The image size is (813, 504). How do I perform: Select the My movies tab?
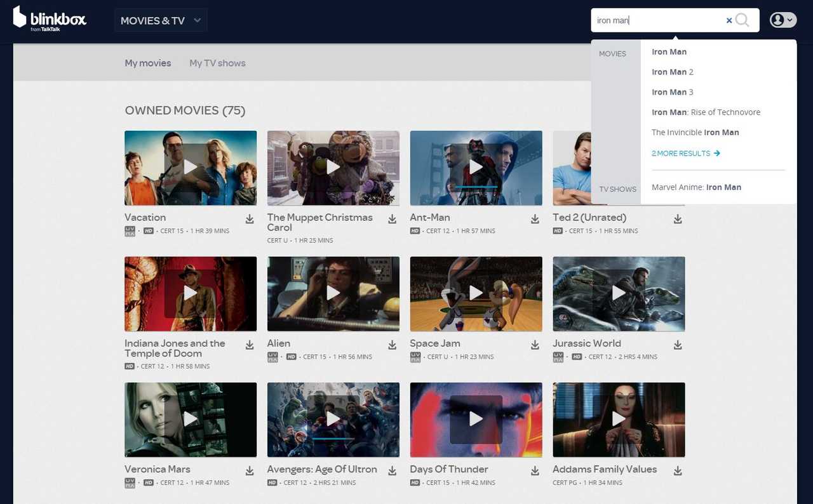point(147,63)
